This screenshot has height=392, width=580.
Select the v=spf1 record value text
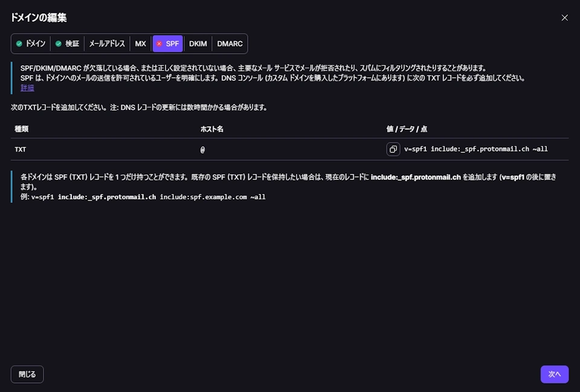click(475, 149)
